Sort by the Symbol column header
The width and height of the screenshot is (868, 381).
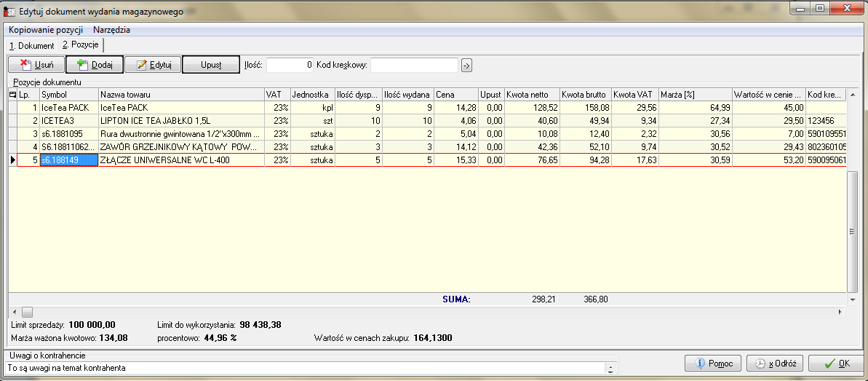tap(69, 94)
